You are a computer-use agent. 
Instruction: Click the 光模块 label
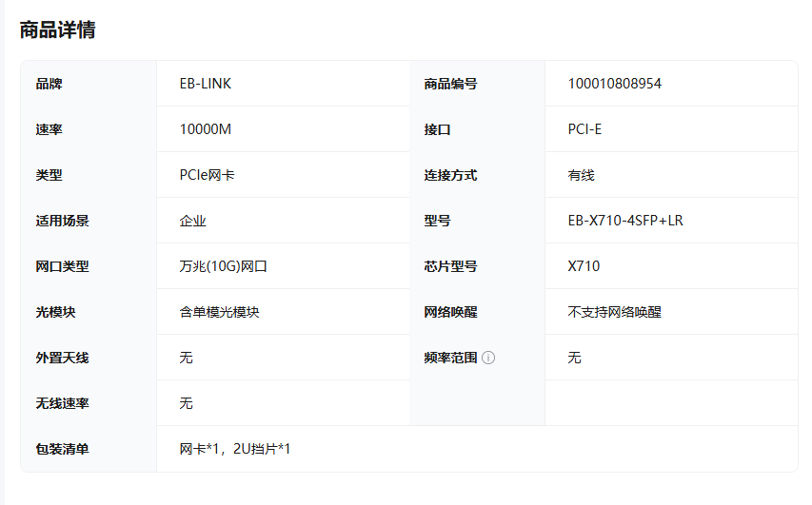[x=55, y=312]
